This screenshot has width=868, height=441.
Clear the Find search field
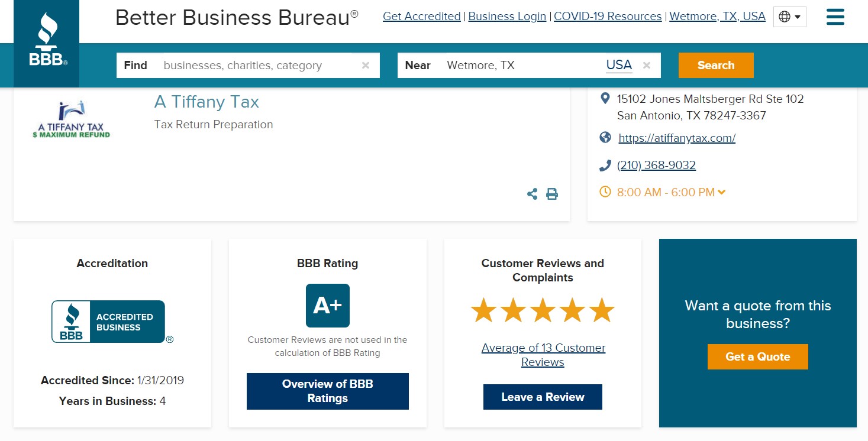(366, 66)
